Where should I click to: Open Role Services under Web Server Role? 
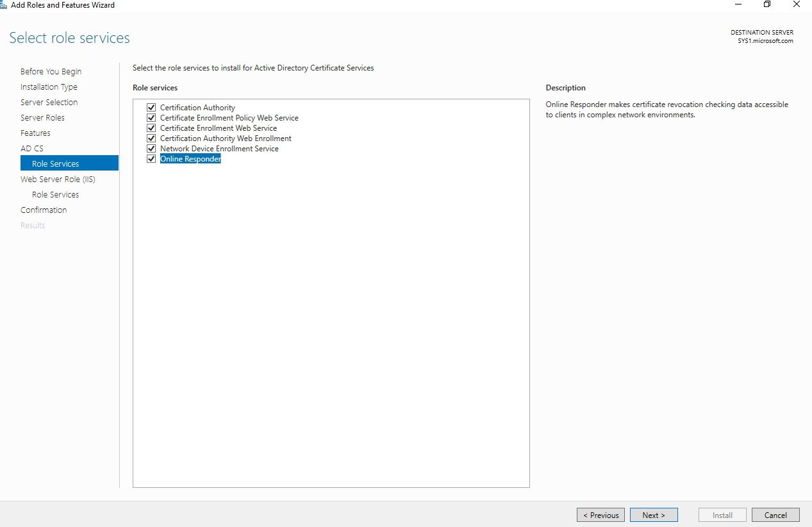(56, 194)
